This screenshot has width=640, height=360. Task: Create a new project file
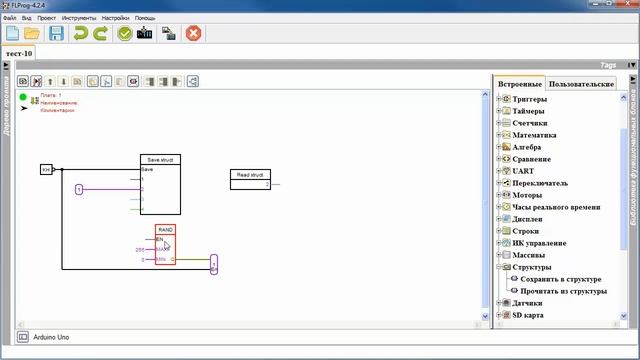(12, 33)
